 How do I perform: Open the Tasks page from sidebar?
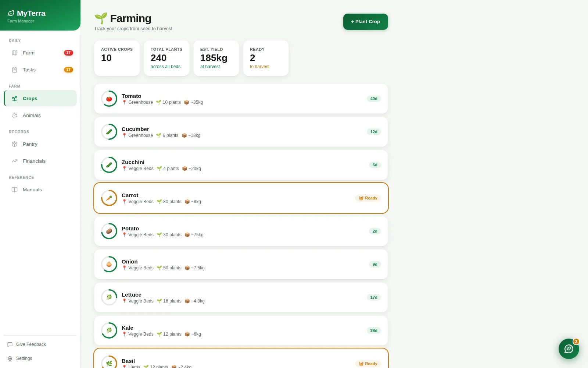coord(40,70)
